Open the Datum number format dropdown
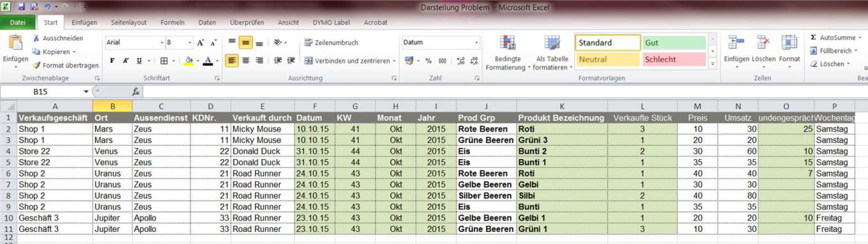Screen dimensions: 868x244 476,43
